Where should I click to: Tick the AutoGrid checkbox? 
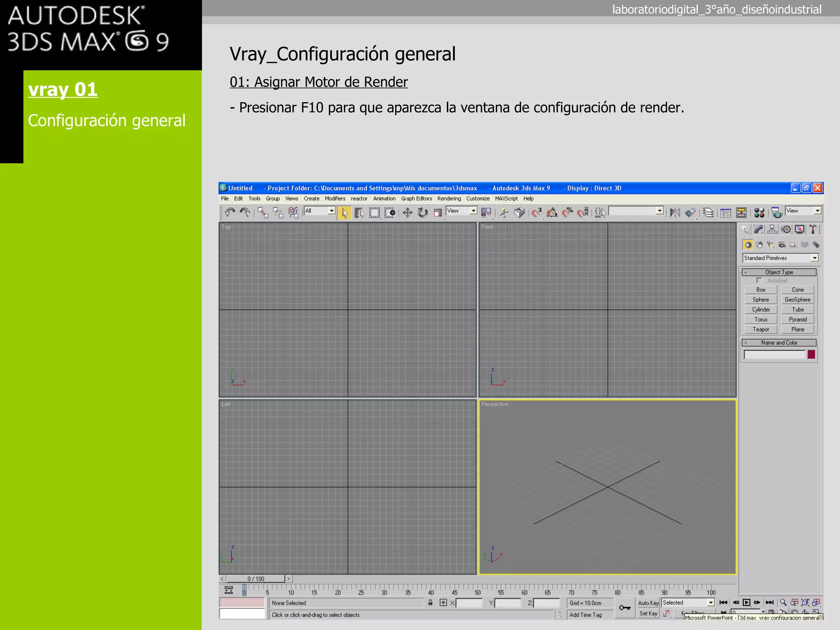coord(759,281)
